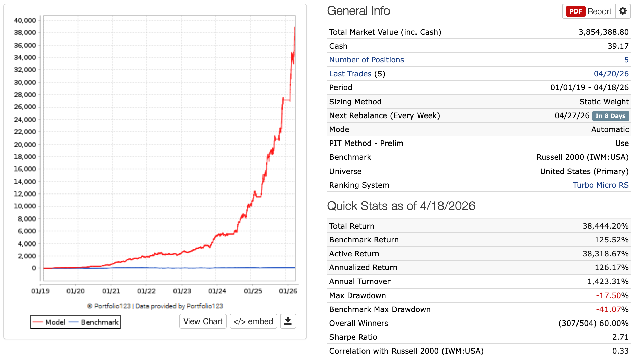Click the Active Return value 38,318.67%
Screen dimensions: 644x362
605,254
